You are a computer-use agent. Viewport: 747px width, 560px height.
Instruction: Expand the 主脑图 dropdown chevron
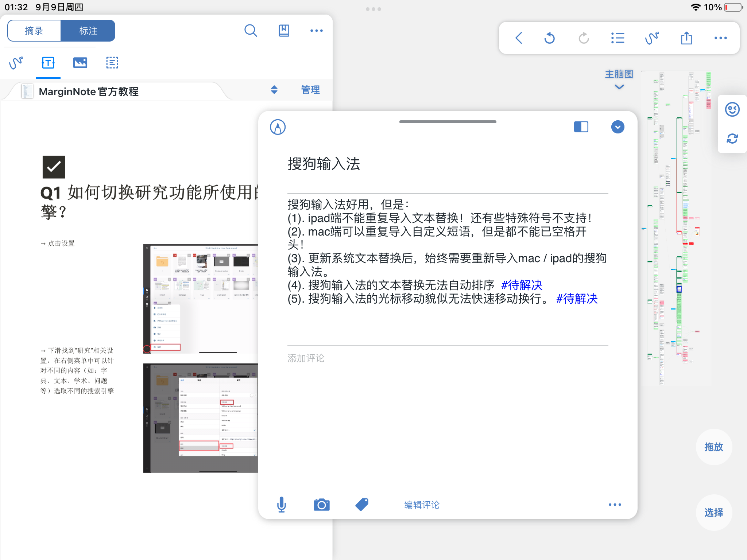coord(619,87)
